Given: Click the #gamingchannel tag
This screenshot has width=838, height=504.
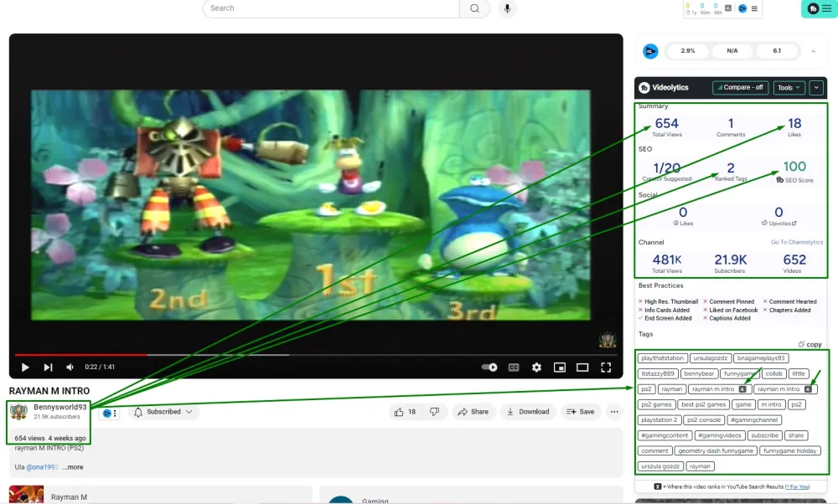Looking at the screenshot, I should pos(754,420).
